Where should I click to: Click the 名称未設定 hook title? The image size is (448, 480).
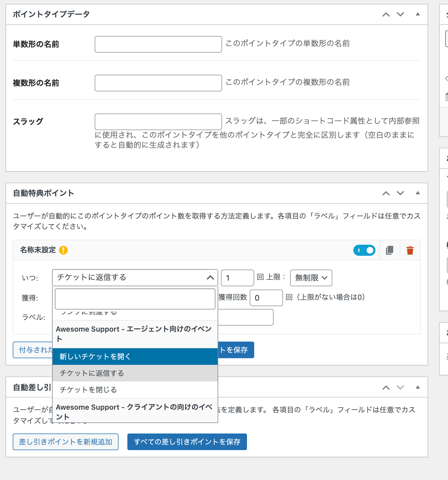point(38,250)
